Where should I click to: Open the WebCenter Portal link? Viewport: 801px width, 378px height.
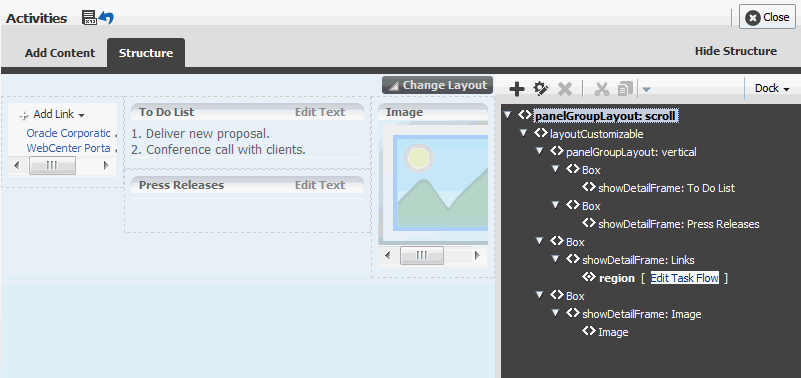click(68, 148)
